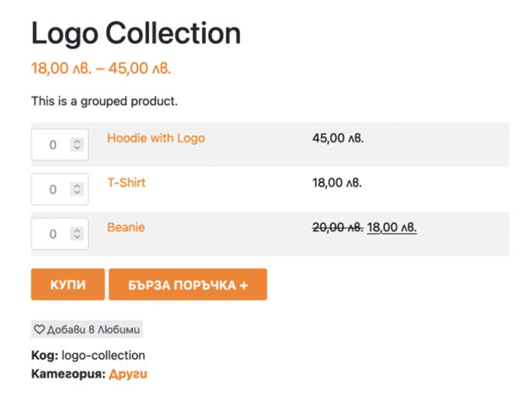Focus the T-Shirt quantity field
The image size is (532, 393).
click(53, 189)
